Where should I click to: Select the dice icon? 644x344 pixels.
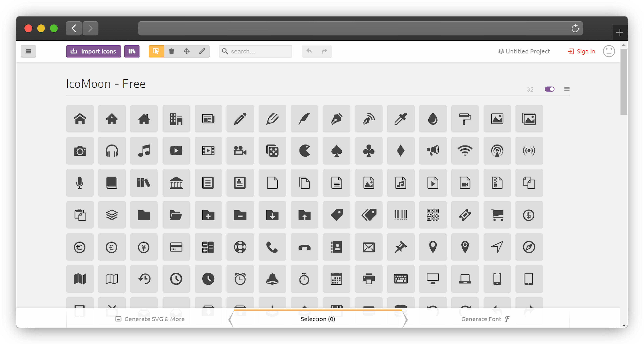click(272, 151)
